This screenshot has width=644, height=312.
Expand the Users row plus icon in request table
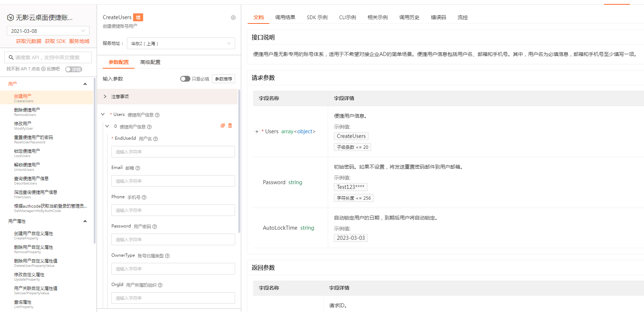tap(257, 132)
